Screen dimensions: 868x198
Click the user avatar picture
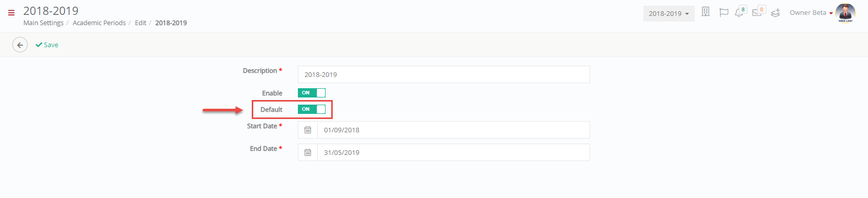[x=845, y=13]
